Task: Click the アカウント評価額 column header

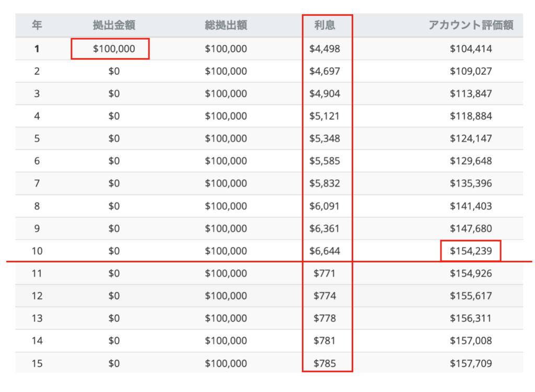Action: pos(471,26)
